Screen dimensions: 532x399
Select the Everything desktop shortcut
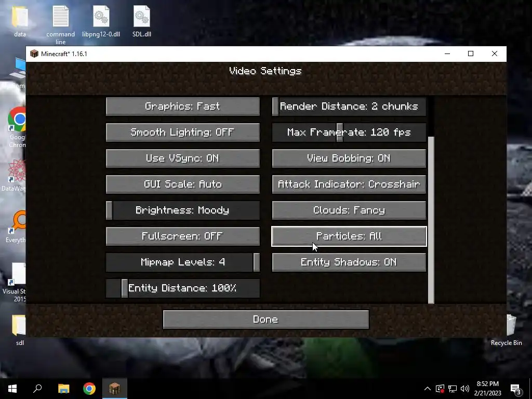(15, 227)
